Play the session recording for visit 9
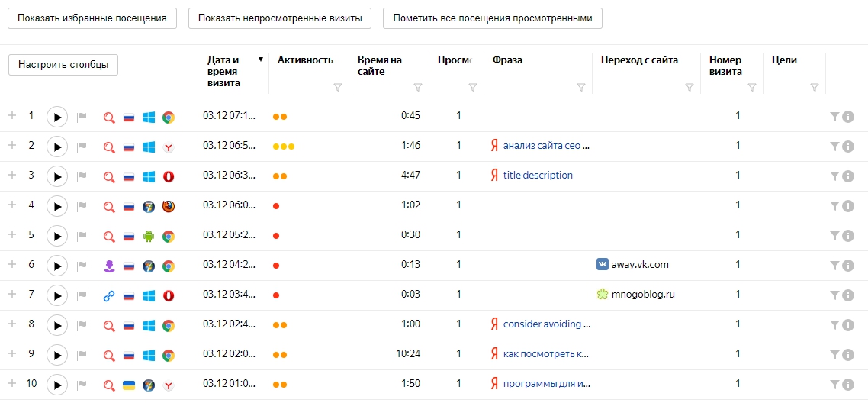 (x=57, y=356)
